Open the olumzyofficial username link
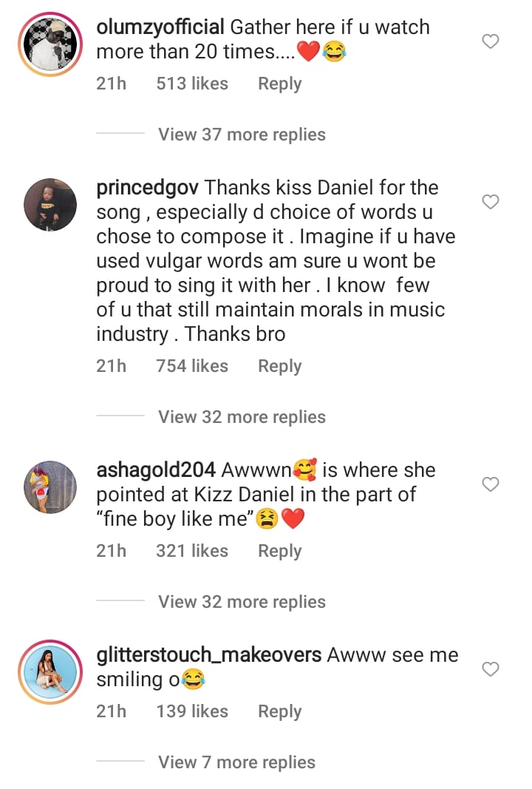532x789 pixels. (160, 27)
